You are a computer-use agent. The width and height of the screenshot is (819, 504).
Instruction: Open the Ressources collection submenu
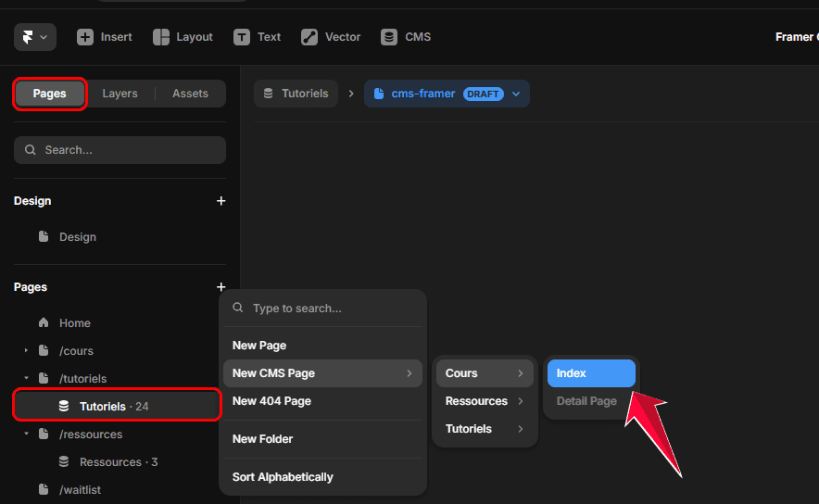[485, 401]
